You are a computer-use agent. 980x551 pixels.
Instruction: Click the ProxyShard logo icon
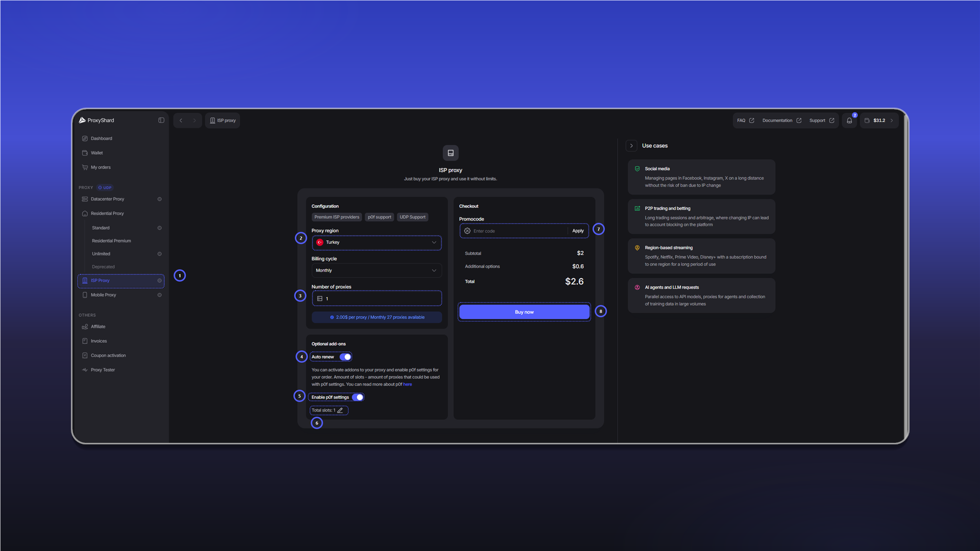(x=82, y=120)
